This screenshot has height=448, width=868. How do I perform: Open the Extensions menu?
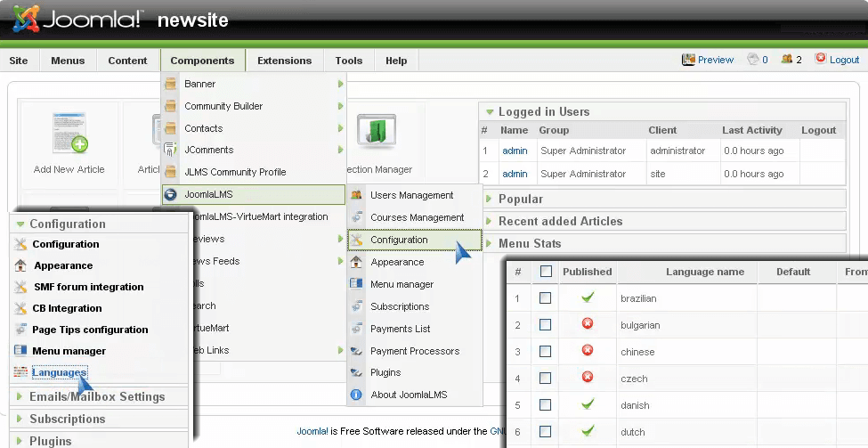click(285, 61)
